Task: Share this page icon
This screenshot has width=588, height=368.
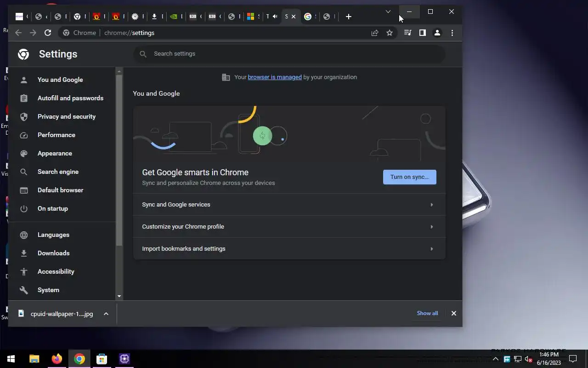Action: coord(375,33)
